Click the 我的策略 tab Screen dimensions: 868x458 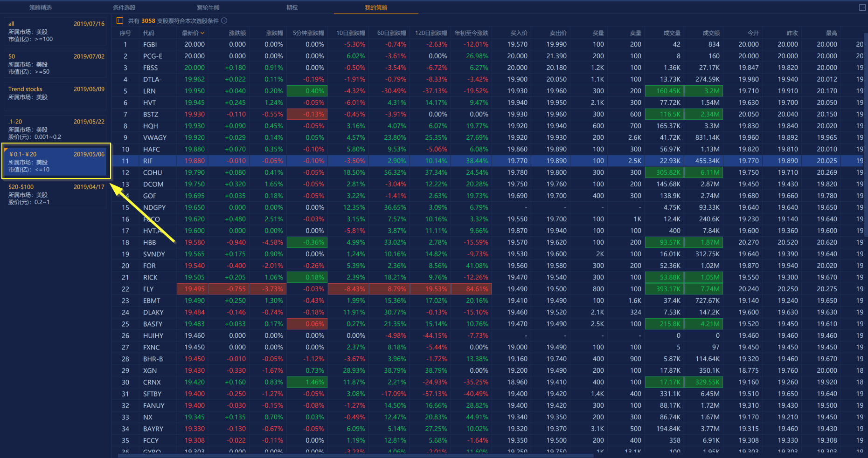[x=376, y=7]
